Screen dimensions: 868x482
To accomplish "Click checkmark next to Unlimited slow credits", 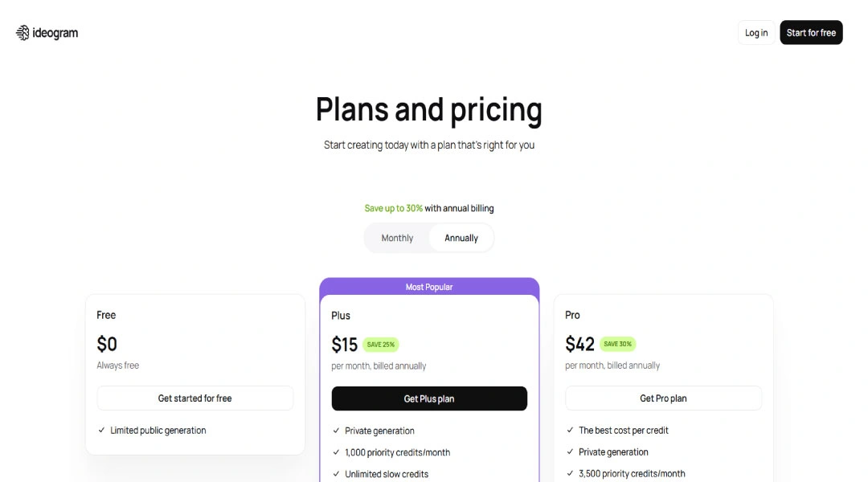I will (x=336, y=474).
